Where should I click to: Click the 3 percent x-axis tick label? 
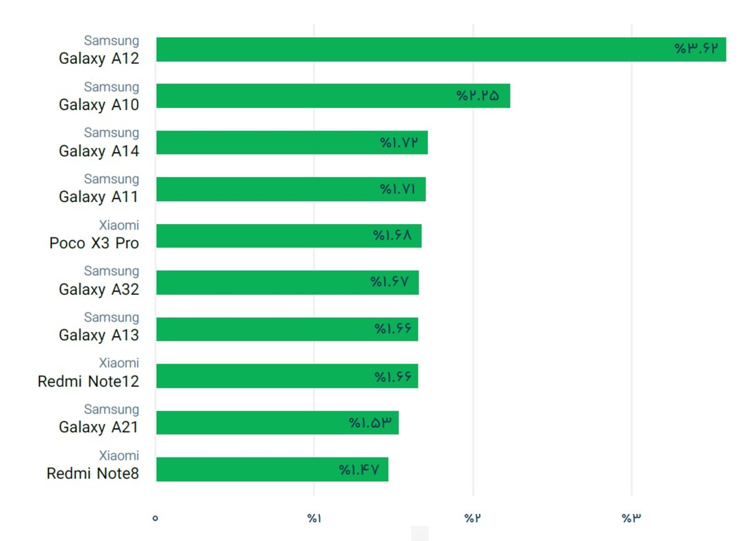[x=631, y=518]
